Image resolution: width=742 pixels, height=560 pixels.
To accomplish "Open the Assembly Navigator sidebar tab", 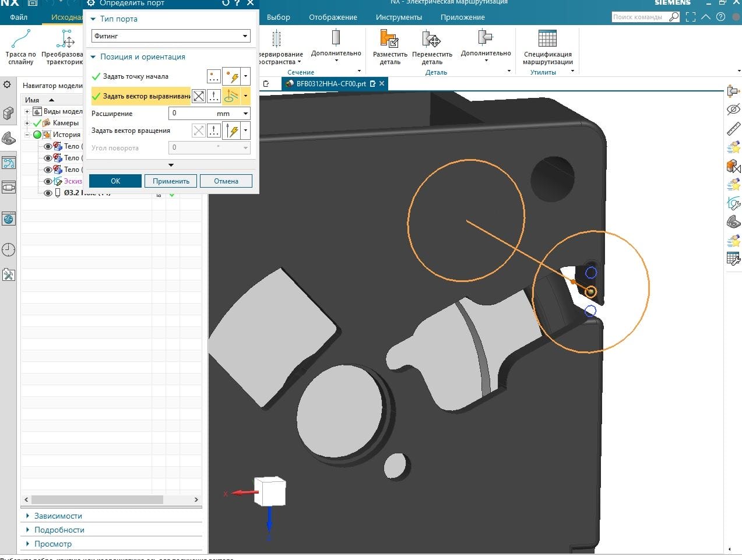I will click(8, 113).
